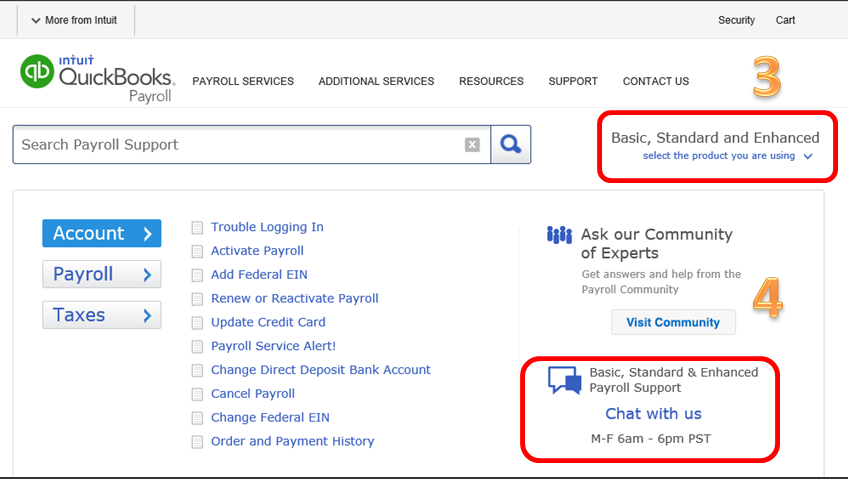Click the magnifying glass search button

tap(511, 144)
